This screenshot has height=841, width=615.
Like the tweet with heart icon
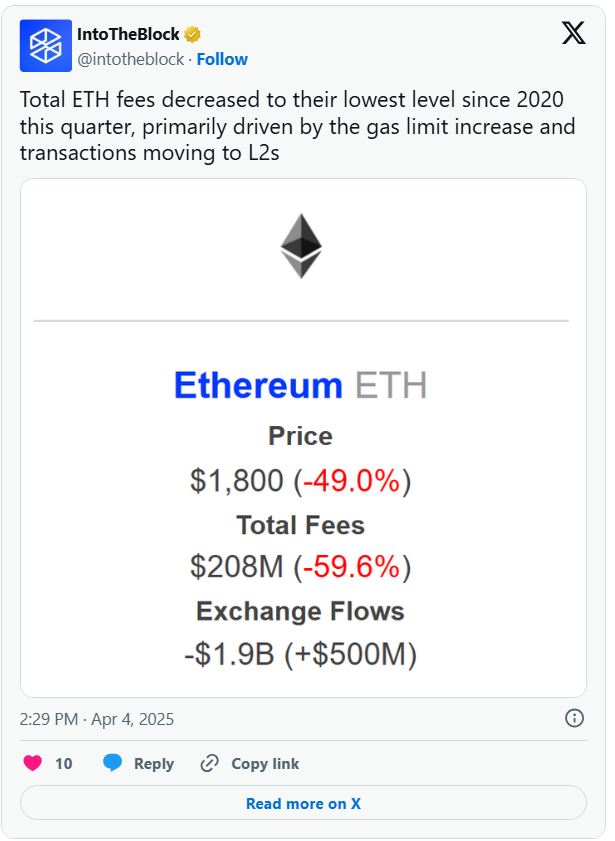coord(32,763)
